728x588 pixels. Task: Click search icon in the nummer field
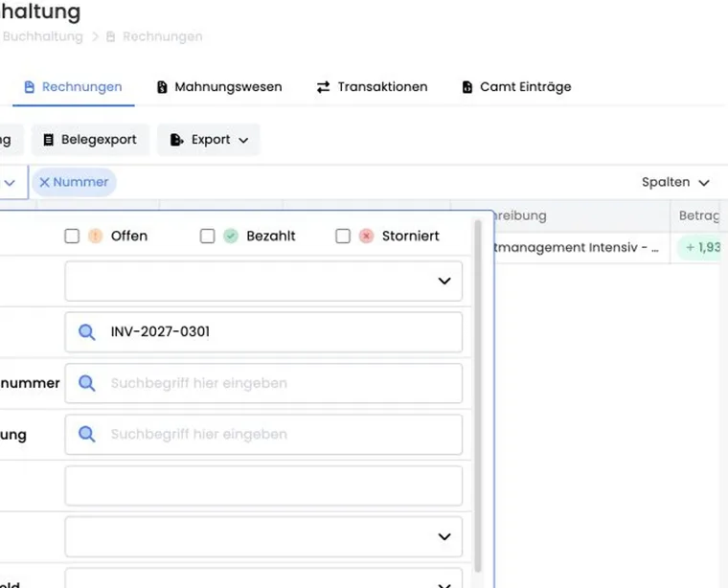click(x=87, y=383)
